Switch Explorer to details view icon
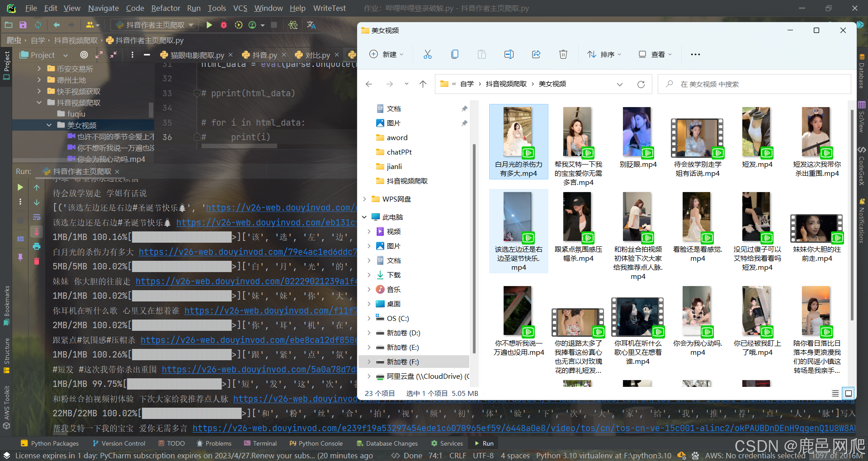The width and height of the screenshot is (868, 461). (835, 393)
